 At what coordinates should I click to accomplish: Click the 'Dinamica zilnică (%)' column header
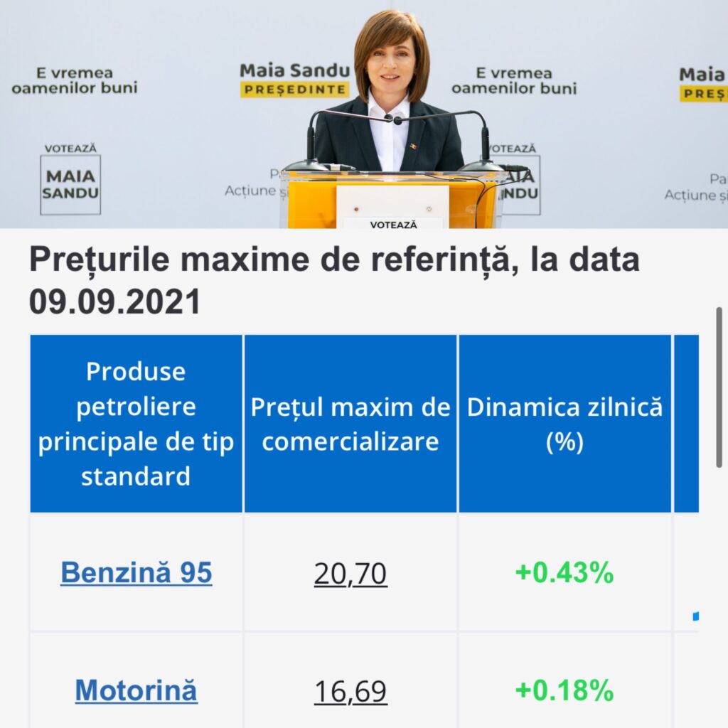point(564,424)
